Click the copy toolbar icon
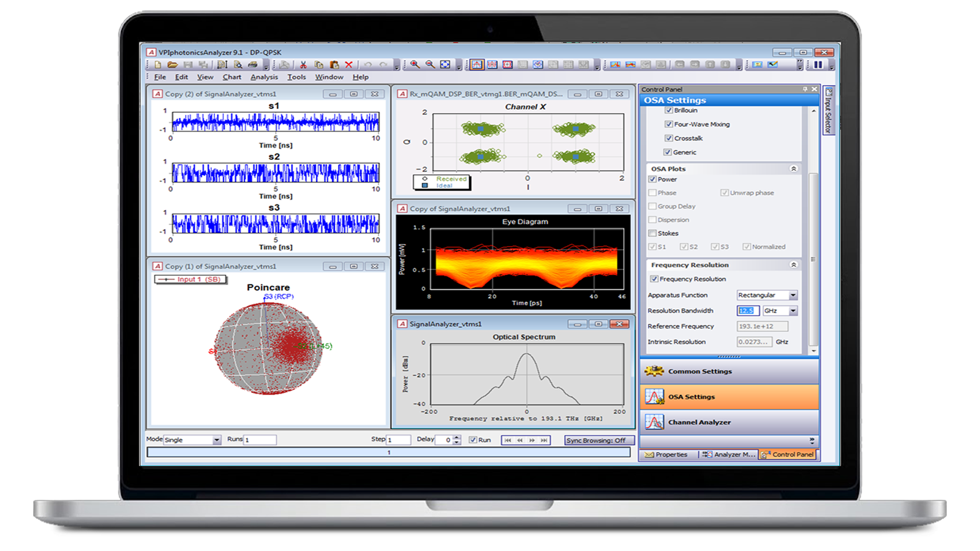The image size is (980, 551). tap(318, 64)
